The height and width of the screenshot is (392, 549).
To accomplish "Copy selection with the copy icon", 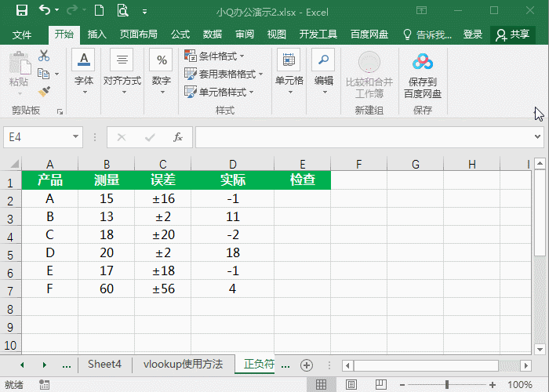I will click(x=44, y=74).
